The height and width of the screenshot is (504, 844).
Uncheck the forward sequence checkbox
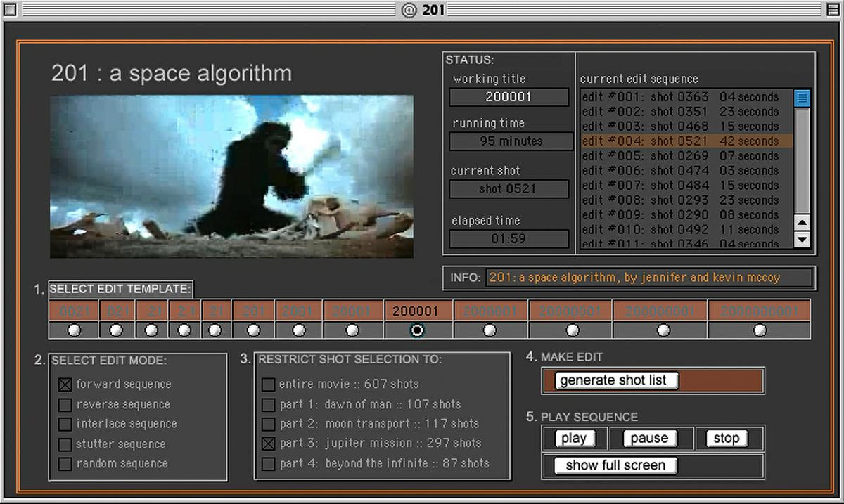65,385
